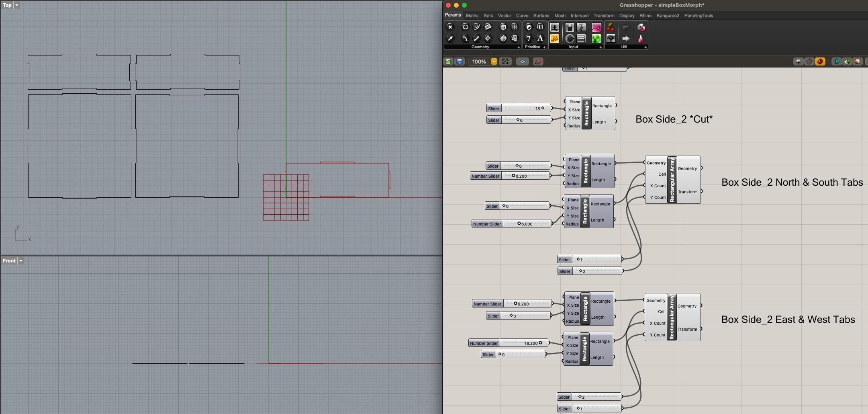The width and height of the screenshot is (868, 414).
Task: Activate the red pencil sketch tool
Action: coord(538,61)
